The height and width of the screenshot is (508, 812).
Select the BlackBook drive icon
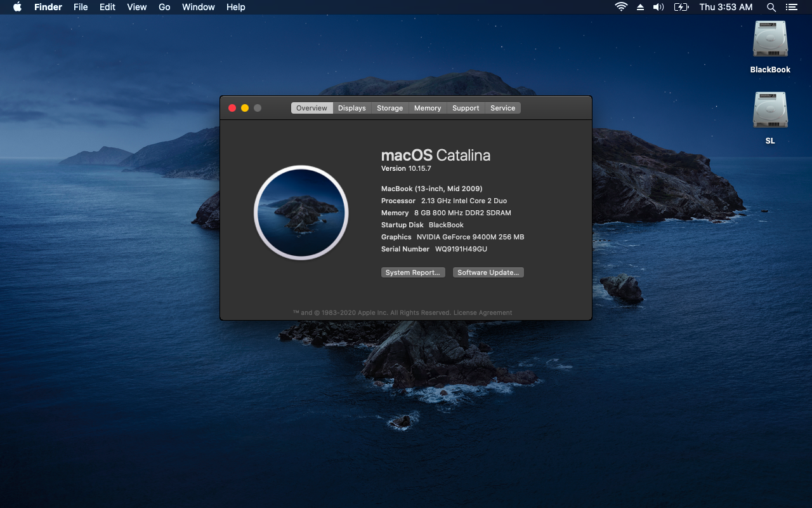[x=770, y=39]
